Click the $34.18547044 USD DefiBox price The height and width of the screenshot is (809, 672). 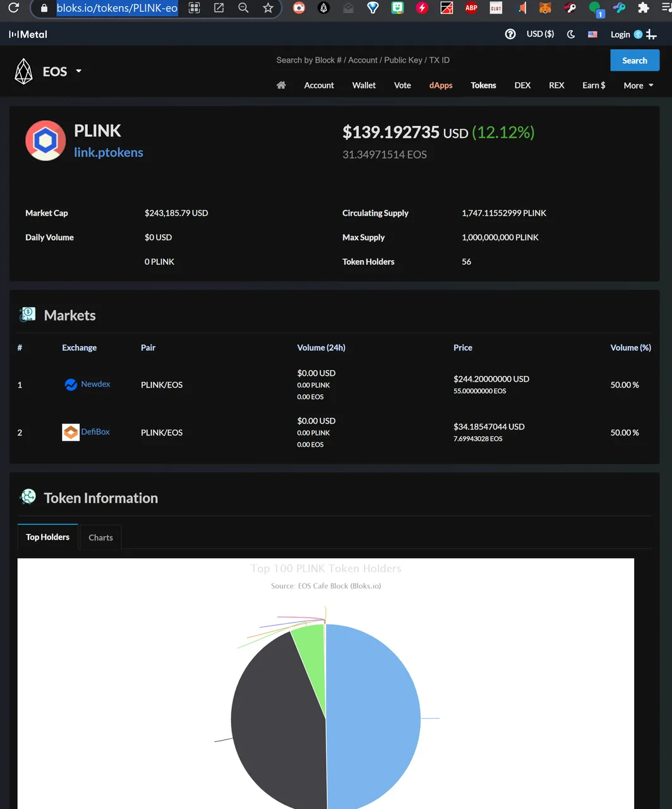[489, 427]
